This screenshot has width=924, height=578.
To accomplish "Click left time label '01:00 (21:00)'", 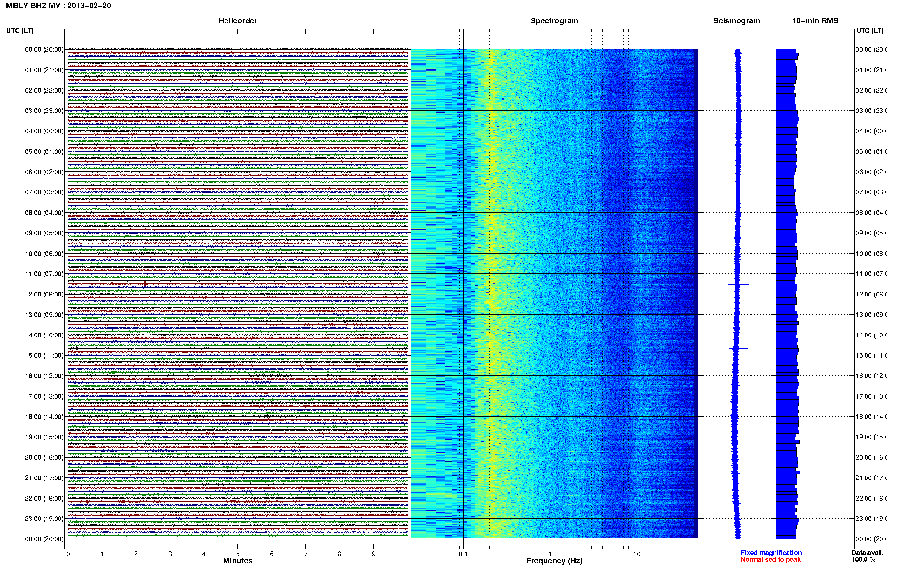I will tap(44, 70).
